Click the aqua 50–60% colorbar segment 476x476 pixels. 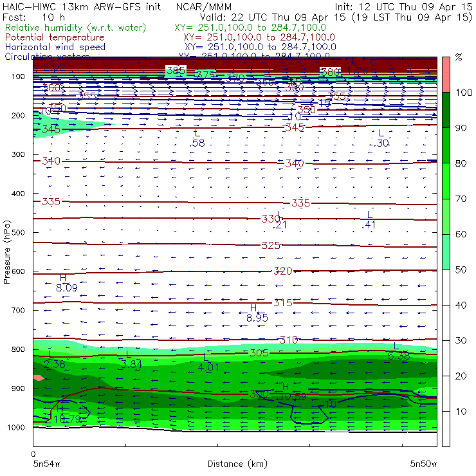[446, 252]
